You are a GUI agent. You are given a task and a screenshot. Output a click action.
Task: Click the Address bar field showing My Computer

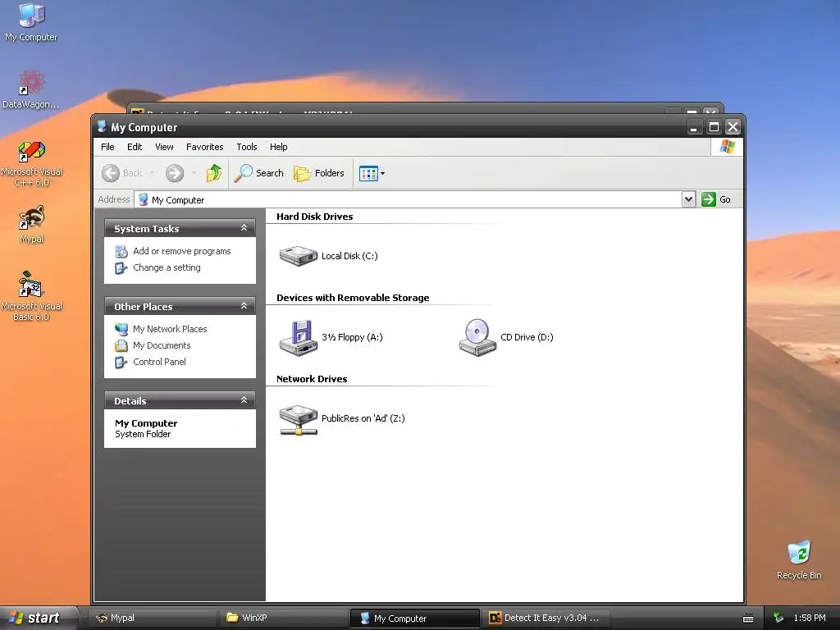(x=409, y=199)
